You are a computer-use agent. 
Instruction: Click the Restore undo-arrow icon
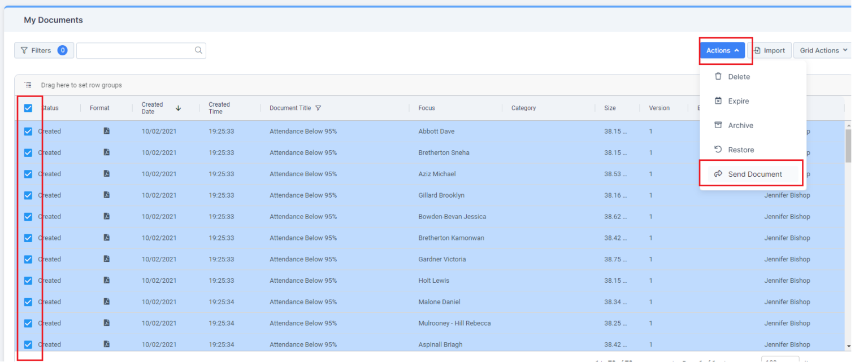719,149
